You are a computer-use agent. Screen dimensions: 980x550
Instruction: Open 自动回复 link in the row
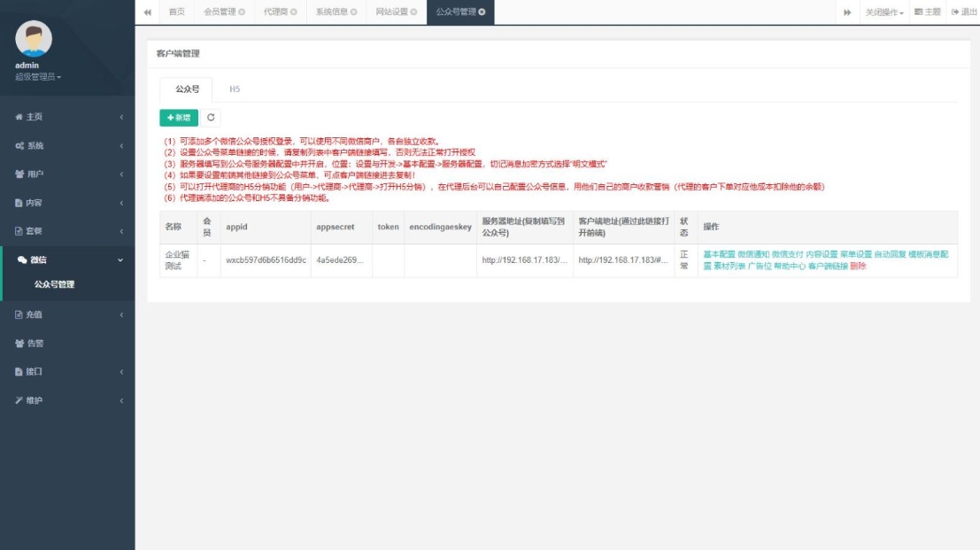tap(890, 254)
